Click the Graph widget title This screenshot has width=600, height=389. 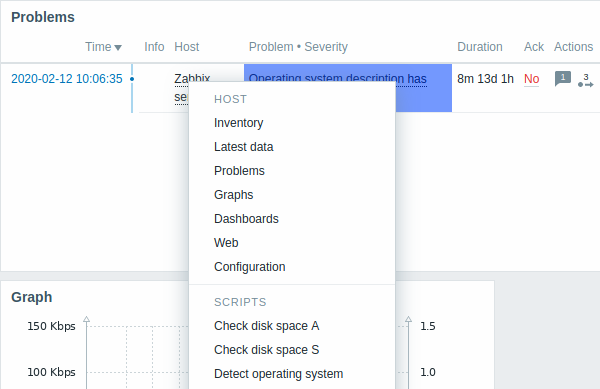point(31,297)
